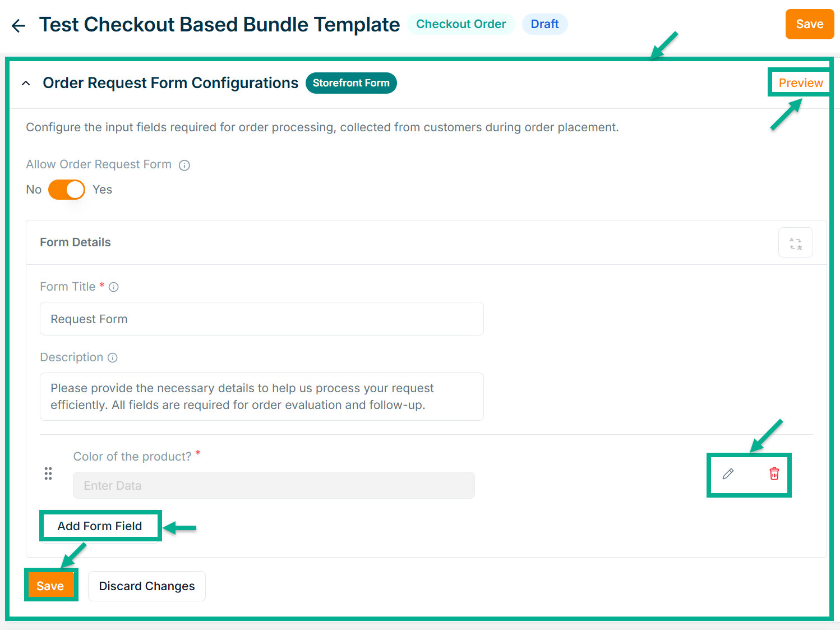Image resolution: width=840 pixels, height=630 pixels.
Task: Click the Add Form Field button
Action: click(100, 526)
